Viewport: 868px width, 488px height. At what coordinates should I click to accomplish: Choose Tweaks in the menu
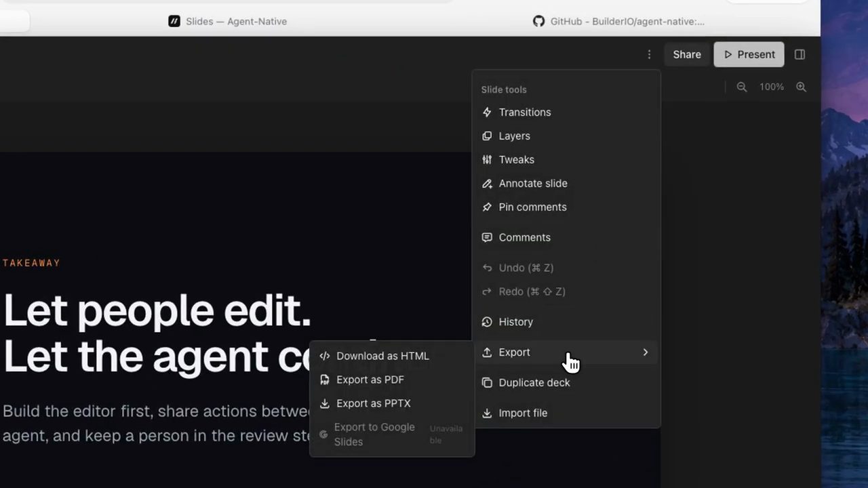[x=566, y=160]
